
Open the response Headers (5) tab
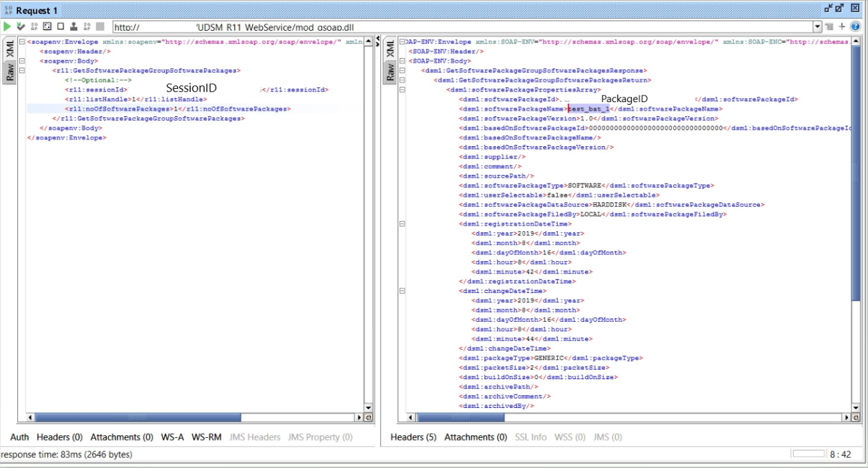click(413, 437)
